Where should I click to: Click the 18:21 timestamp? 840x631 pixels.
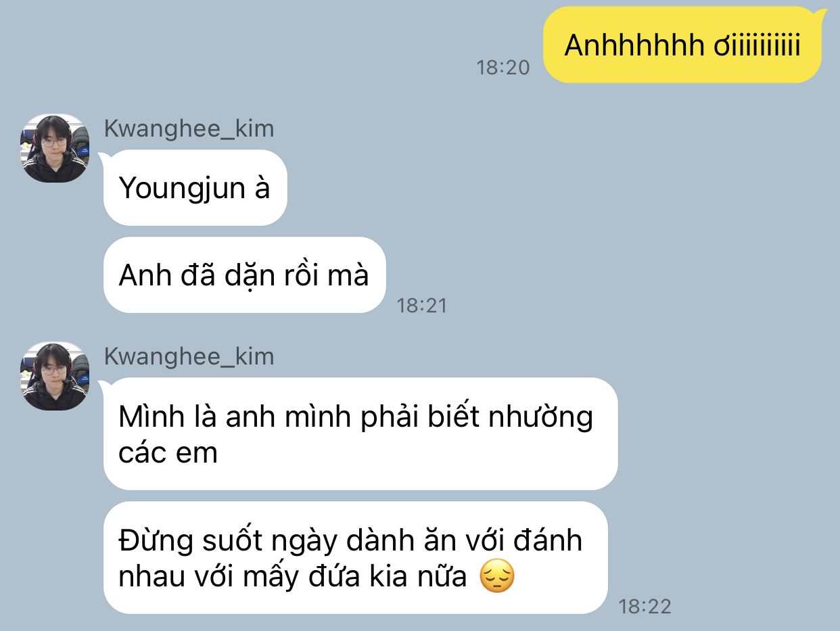422,306
